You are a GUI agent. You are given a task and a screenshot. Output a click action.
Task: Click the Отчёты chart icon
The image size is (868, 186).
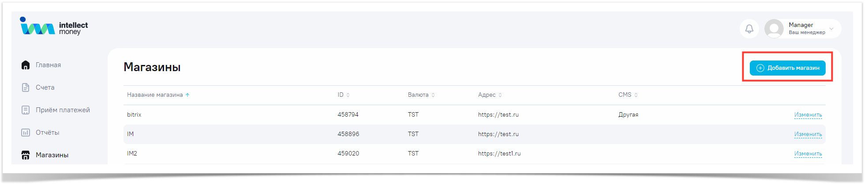[x=26, y=133]
